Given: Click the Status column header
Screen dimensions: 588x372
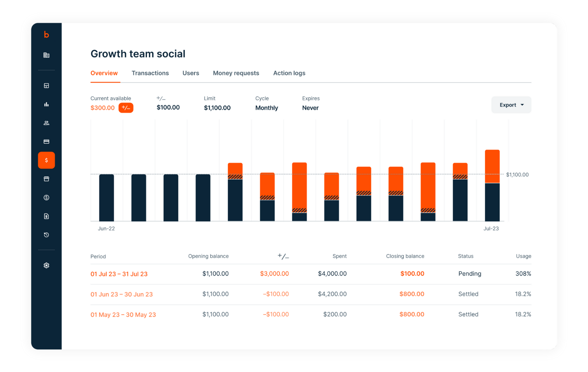Looking at the screenshot, I should coord(465,256).
